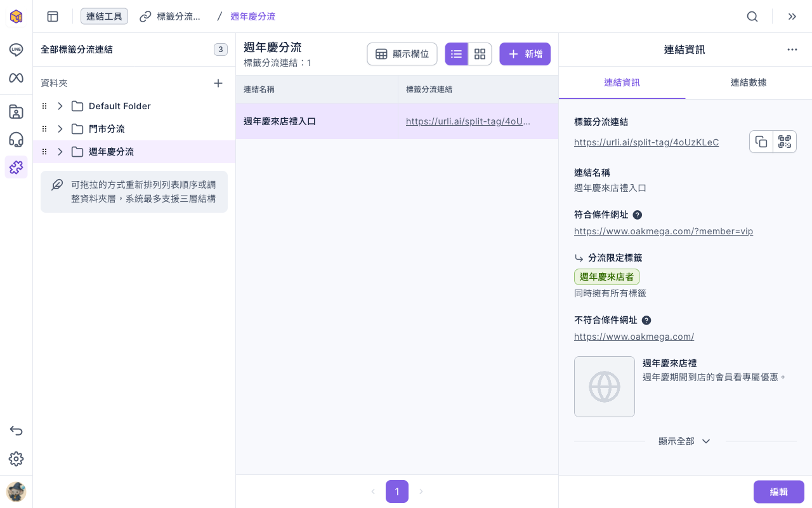Open the LINE channel icon in sidebar

pos(16,50)
